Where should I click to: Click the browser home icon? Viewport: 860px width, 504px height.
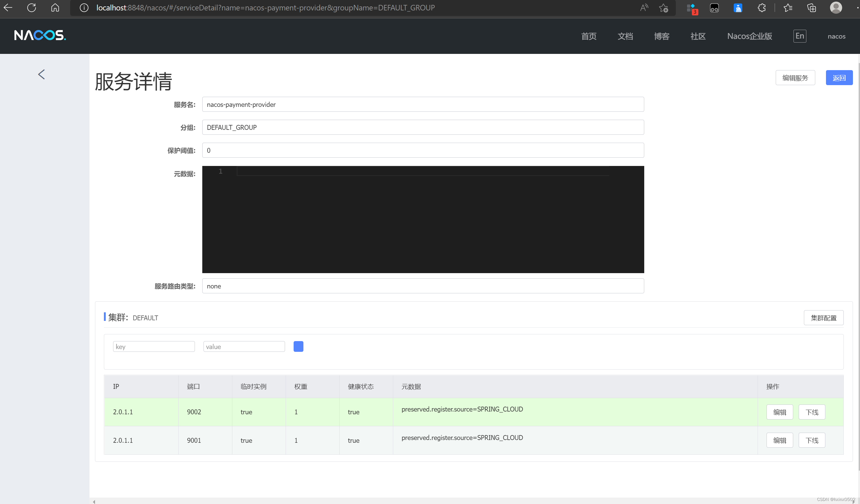click(55, 8)
